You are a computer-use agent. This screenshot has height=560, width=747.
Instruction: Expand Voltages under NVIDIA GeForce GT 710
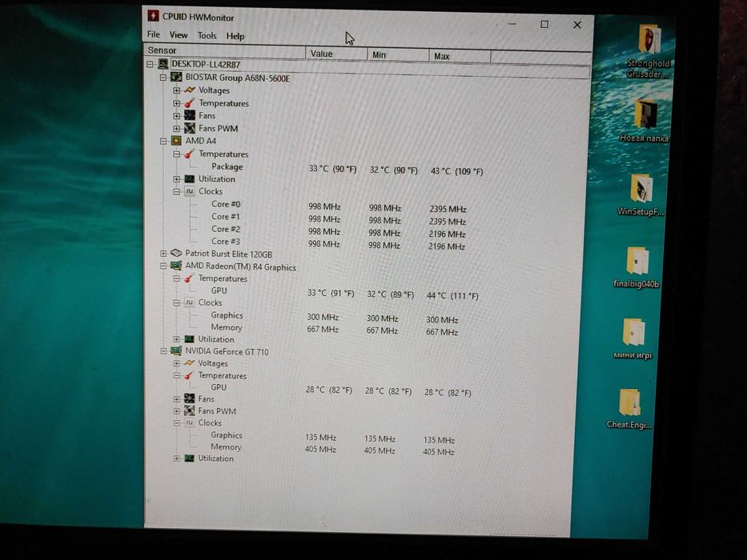177,363
